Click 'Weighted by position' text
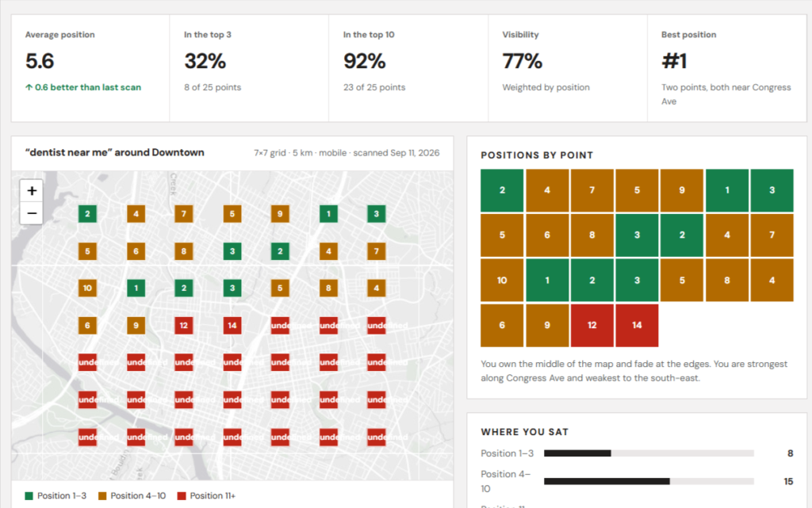Screen dimensions: 812x508 click(546, 87)
